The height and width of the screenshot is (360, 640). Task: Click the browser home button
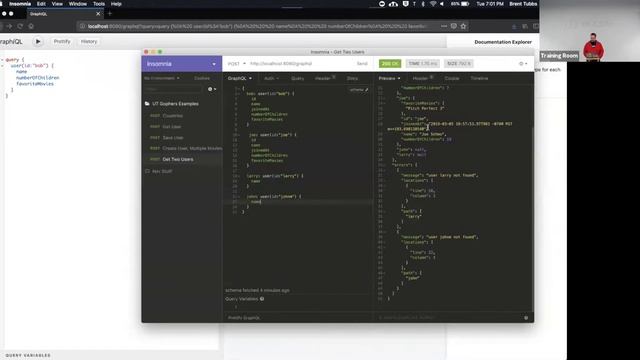31,26
